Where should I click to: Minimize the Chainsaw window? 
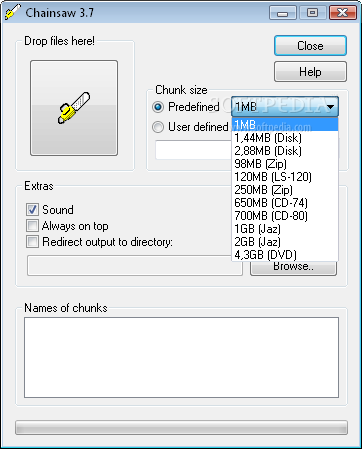[x=283, y=13]
